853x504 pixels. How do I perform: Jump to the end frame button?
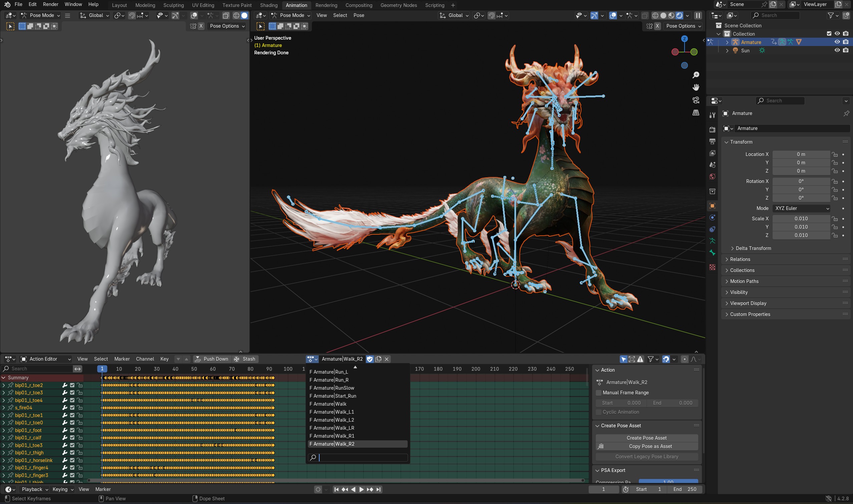point(378,489)
